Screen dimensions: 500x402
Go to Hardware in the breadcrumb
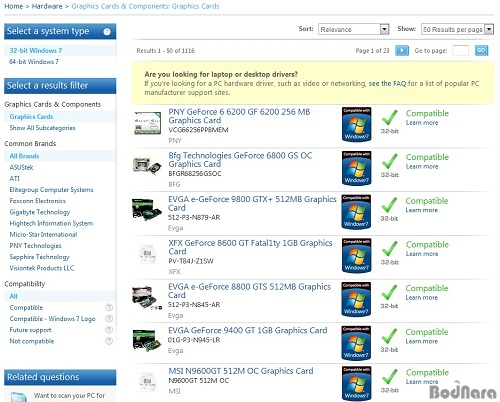(x=47, y=6)
